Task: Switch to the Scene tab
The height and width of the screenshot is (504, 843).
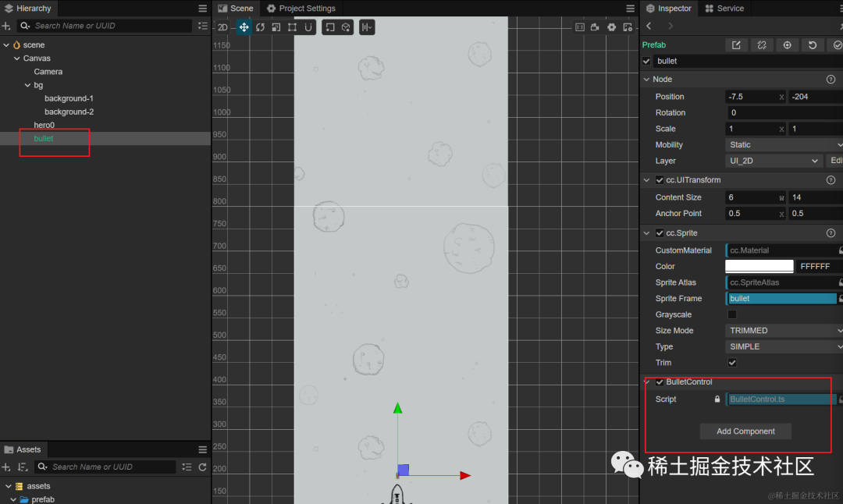Action: point(236,9)
